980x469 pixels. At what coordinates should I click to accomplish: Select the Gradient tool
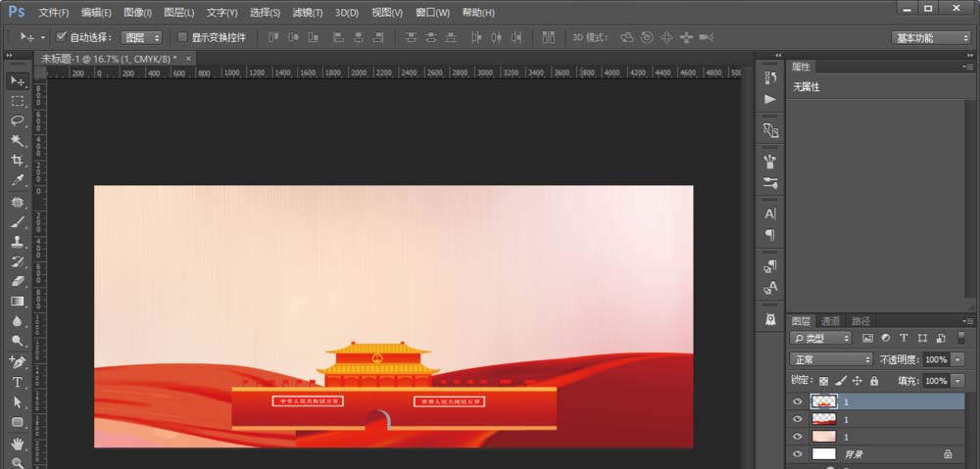(x=18, y=301)
